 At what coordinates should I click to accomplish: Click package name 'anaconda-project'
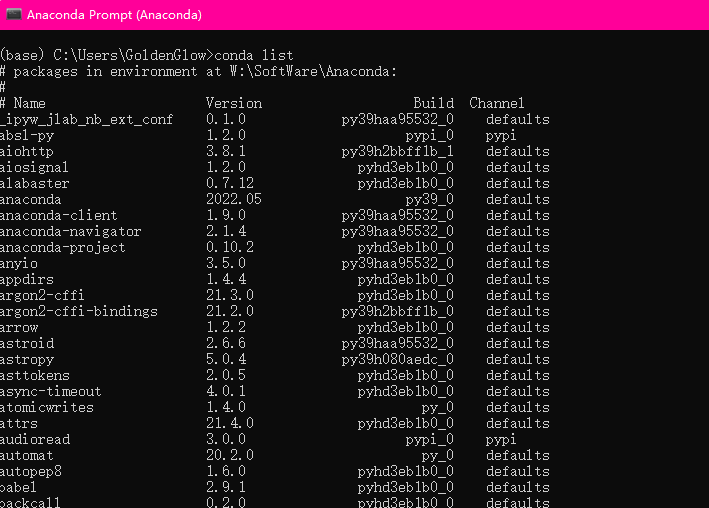[x=63, y=247]
